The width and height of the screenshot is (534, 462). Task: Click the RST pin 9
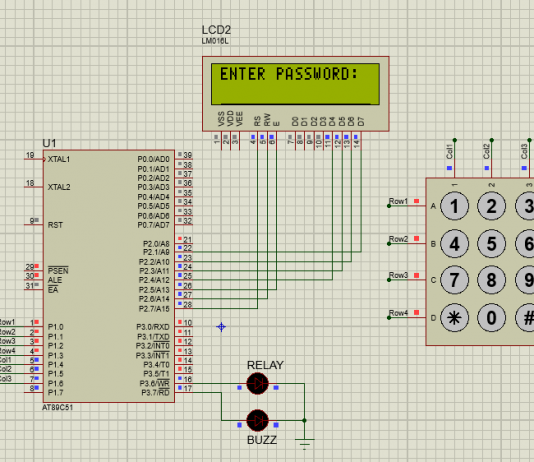(34, 224)
